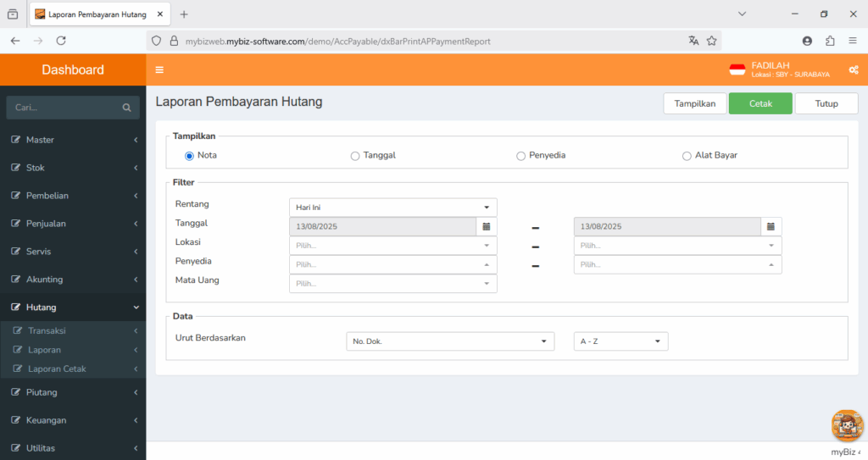Click the browser translate page icon
This screenshot has height=460, width=868.
pos(693,41)
